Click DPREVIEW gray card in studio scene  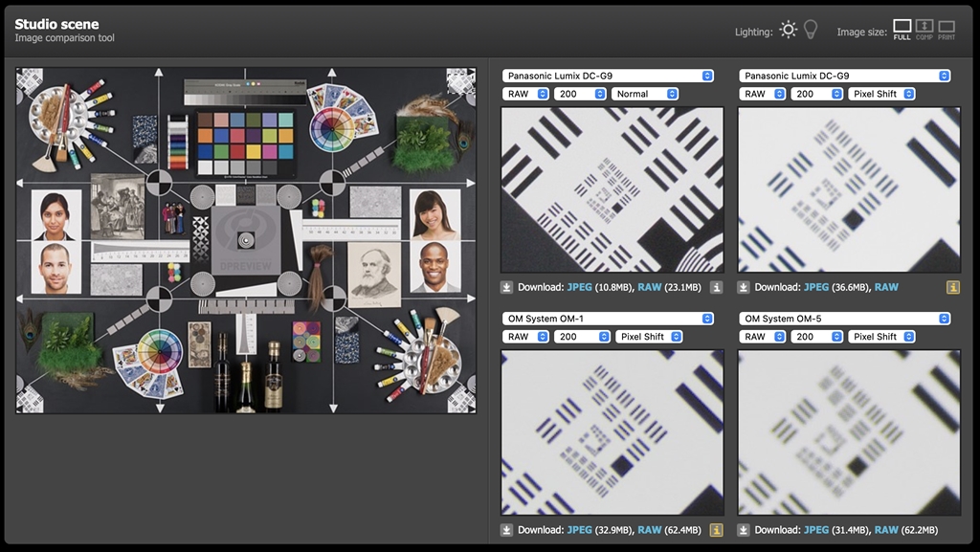click(246, 240)
